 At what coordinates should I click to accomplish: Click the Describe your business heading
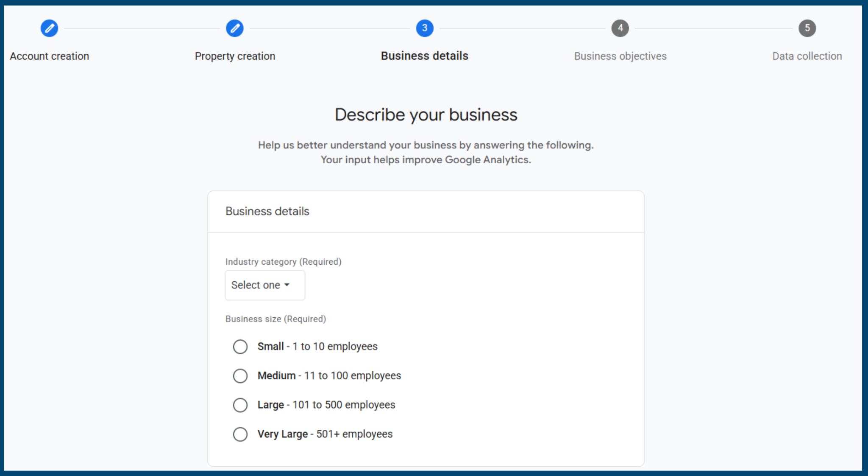pyautogui.click(x=426, y=115)
